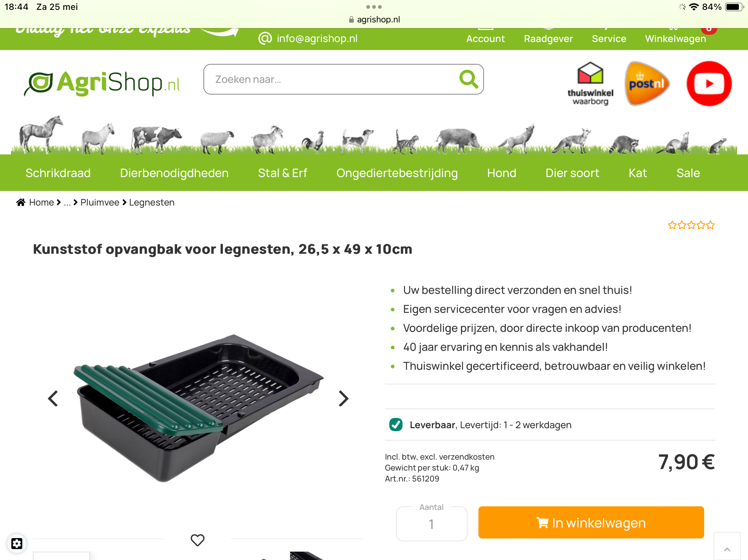
Task: Open the YouTube channel icon
Action: point(709,84)
